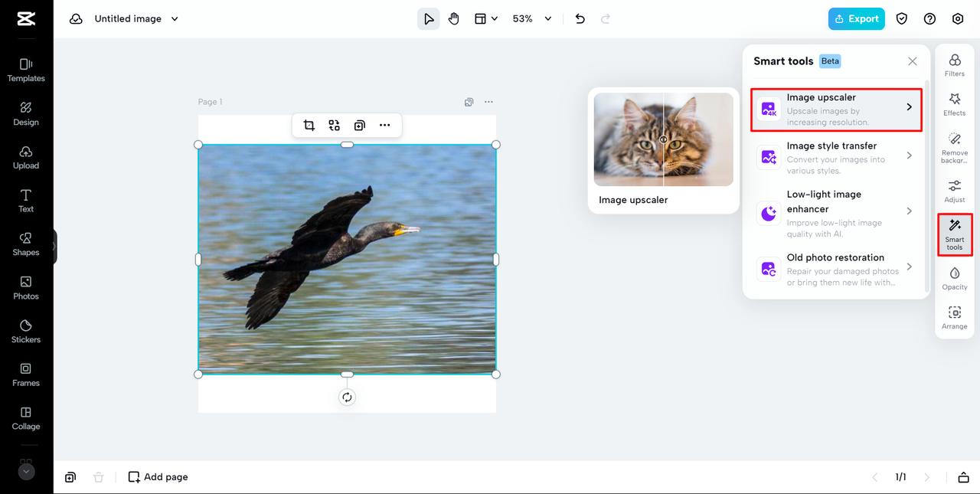Screen dimensions: 980x494
Task: Expand more sidebar items down arrow
Action: pos(26,472)
